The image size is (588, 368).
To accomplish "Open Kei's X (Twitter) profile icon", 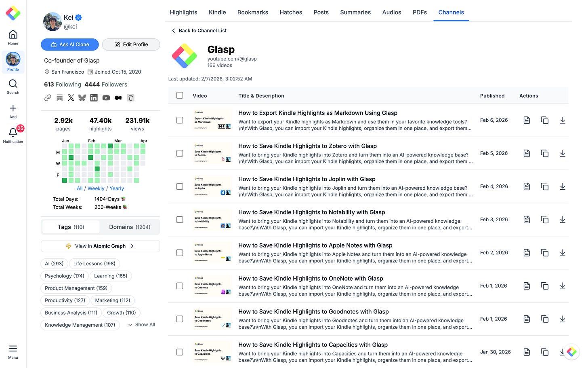I will tap(71, 97).
